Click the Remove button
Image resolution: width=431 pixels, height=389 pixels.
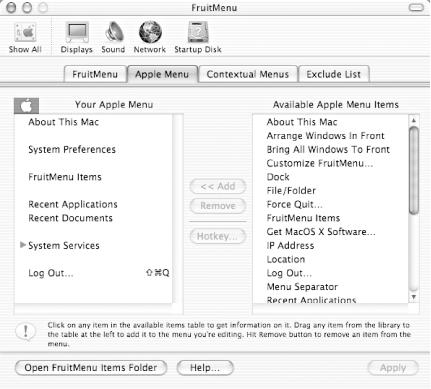218,206
